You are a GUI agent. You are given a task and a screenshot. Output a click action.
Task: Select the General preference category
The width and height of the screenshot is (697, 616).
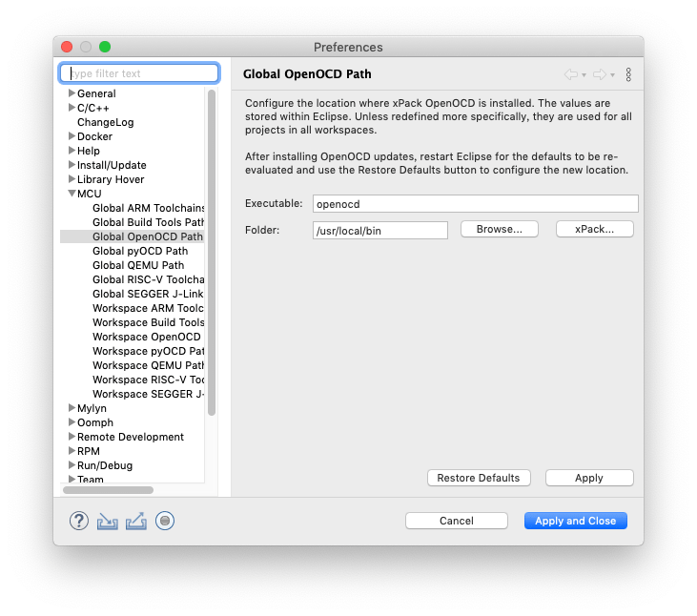click(96, 93)
